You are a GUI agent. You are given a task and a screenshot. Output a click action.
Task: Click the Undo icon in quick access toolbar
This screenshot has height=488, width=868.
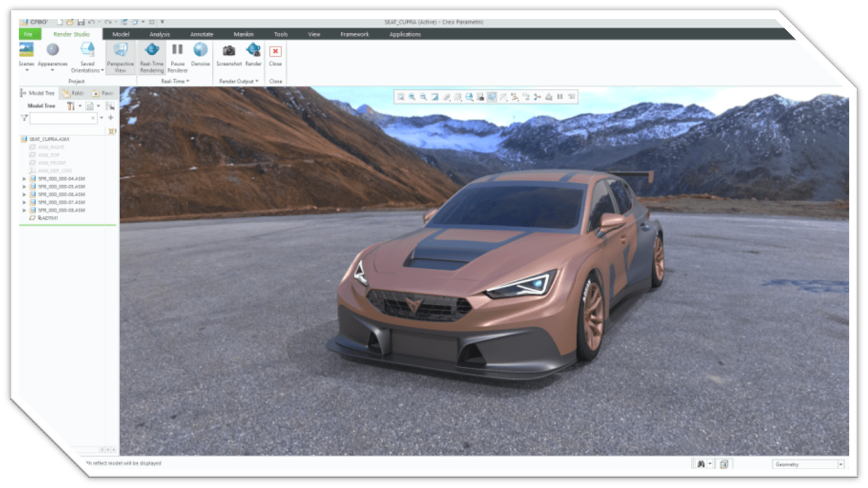(x=91, y=22)
